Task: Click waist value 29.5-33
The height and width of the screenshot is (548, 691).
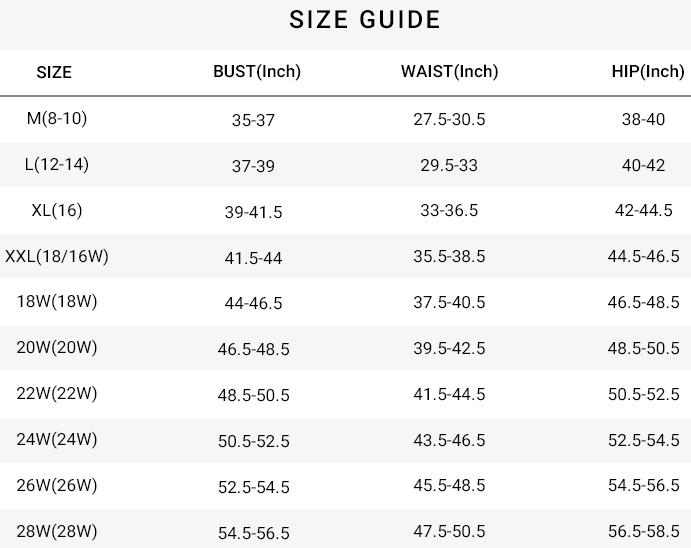Action: (x=449, y=165)
